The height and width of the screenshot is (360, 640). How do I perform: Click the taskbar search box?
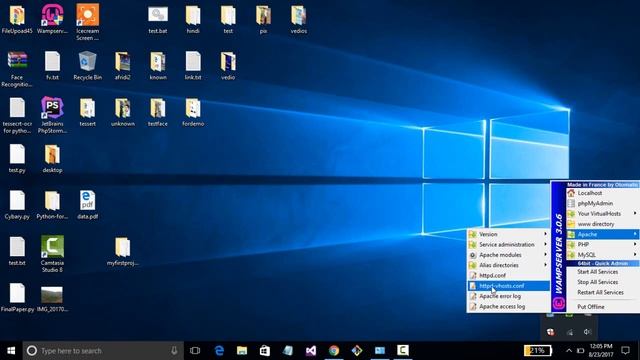click(x=103, y=351)
